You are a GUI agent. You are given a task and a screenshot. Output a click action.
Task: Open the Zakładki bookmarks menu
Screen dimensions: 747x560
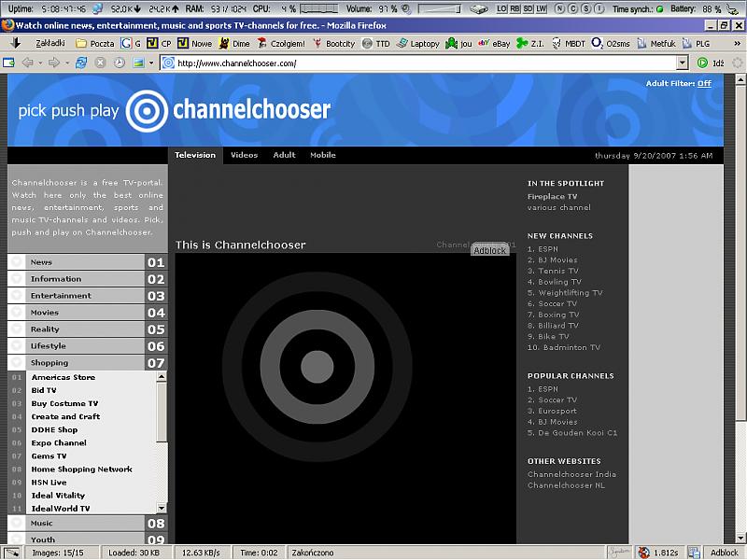[50, 43]
